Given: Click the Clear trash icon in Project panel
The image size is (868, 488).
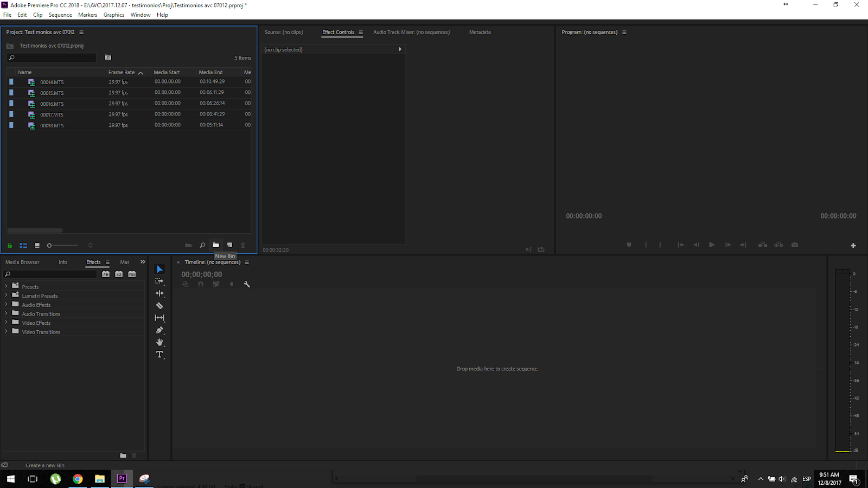Looking at the screenshot, I should (x=243, y=245).
